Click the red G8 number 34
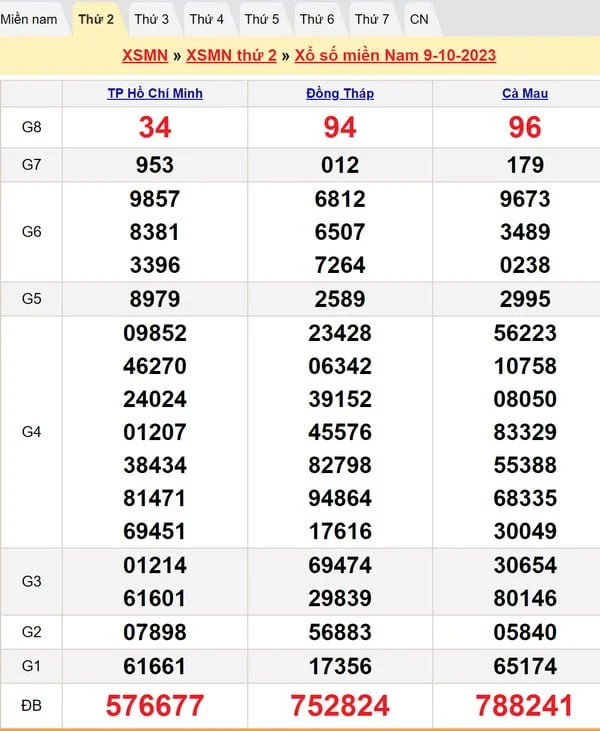Image resolution: width=600 pixels, height=731 pixels. tap(155, 127)
